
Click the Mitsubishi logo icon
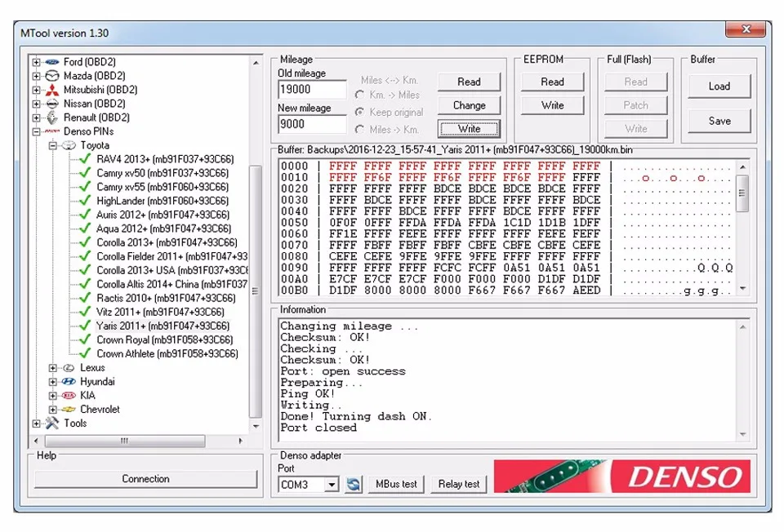point(52,90)
